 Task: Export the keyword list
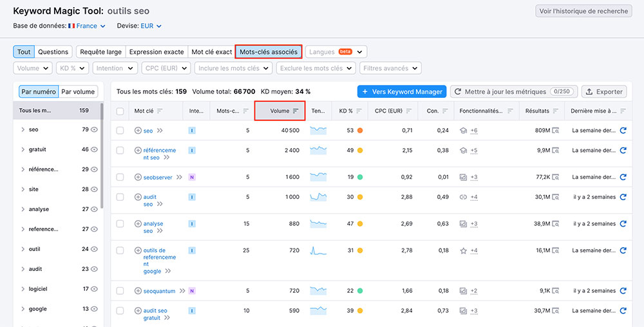click(604, 92)
